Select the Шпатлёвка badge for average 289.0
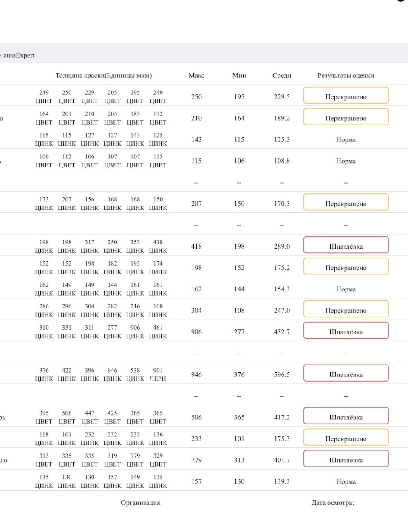This screenshot has height=532, width=408. 346,246
